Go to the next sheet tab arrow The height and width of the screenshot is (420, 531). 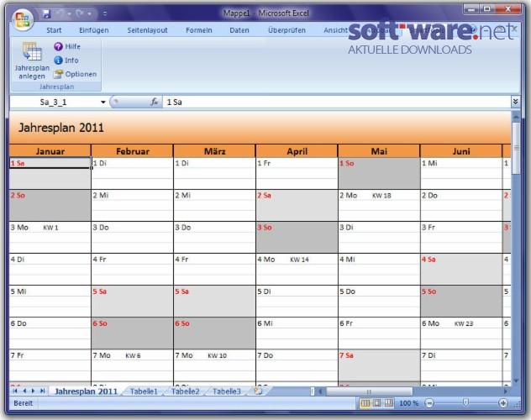pyautogui.click(x=33, y=391)
